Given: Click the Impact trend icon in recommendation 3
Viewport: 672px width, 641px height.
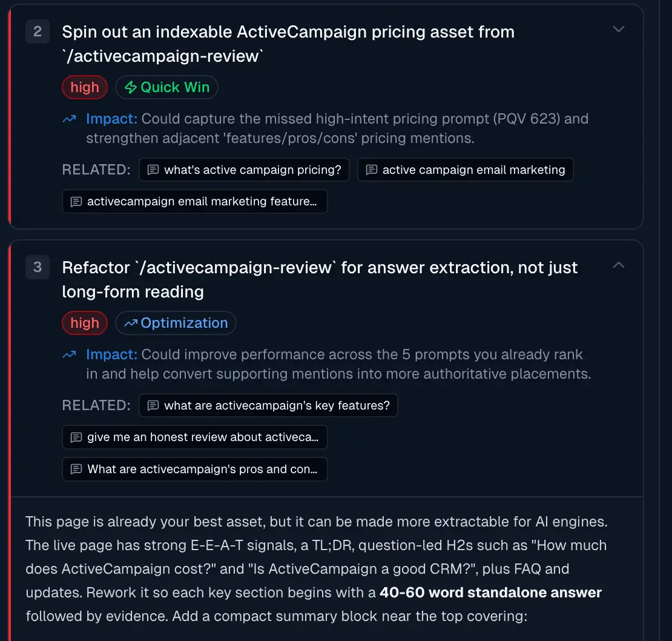Looking at the screenshot, I should point(70,354).
